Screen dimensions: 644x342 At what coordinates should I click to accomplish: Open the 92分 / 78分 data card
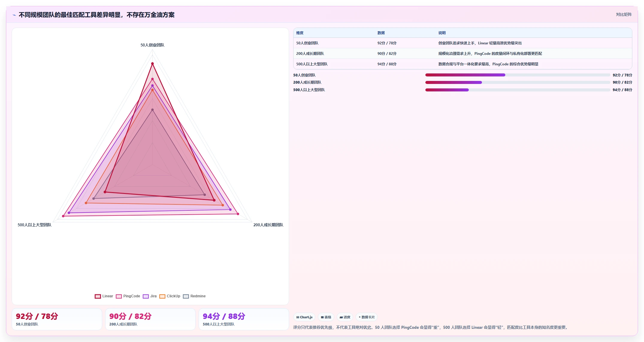pos(57,319)
